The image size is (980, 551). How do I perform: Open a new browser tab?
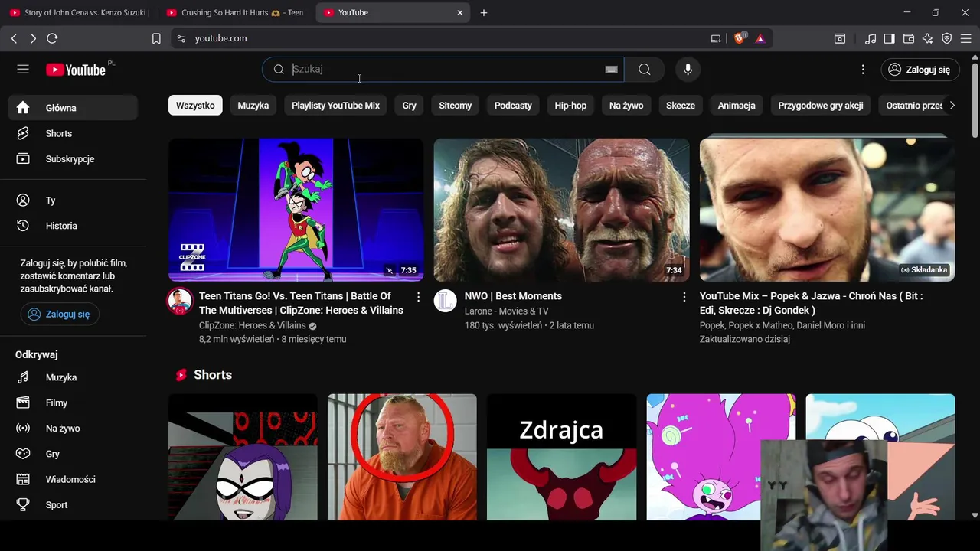[x=484, y=13]
